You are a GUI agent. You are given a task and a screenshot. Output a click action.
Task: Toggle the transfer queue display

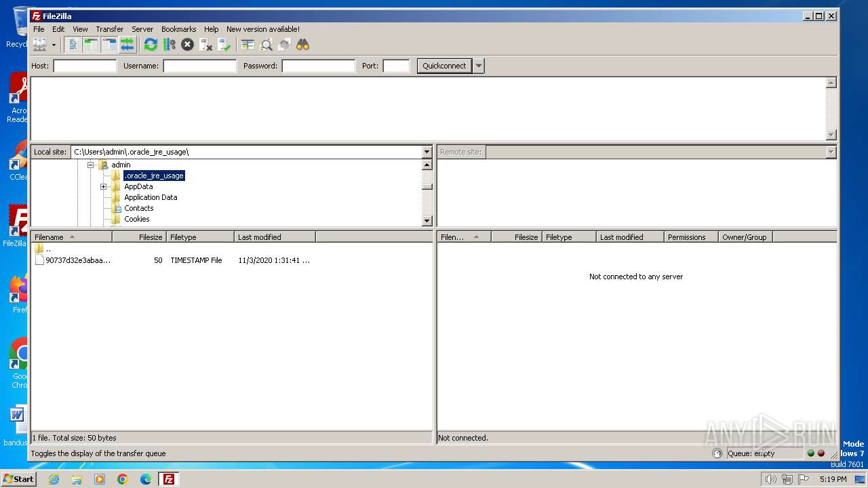coord(127,45)
